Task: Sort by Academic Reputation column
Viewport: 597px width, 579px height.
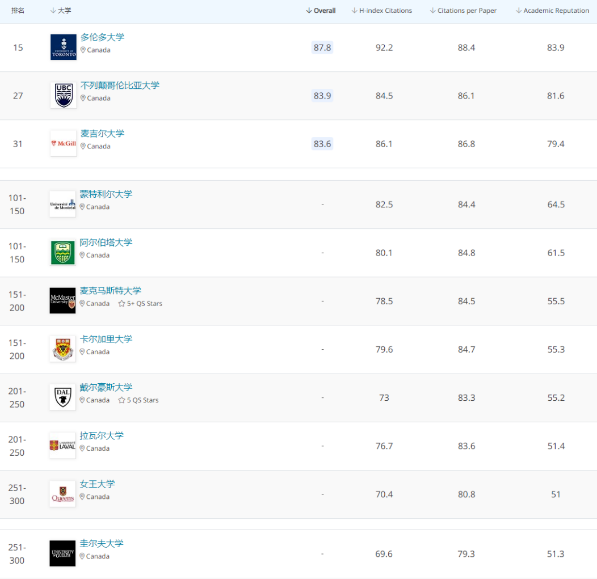Action: tap(552, 11)
